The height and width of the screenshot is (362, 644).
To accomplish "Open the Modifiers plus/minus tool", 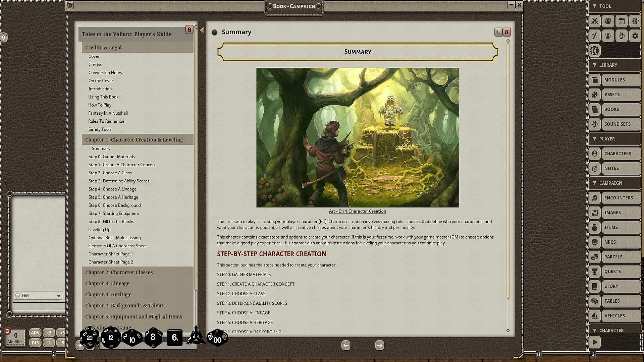I will 595,36.
